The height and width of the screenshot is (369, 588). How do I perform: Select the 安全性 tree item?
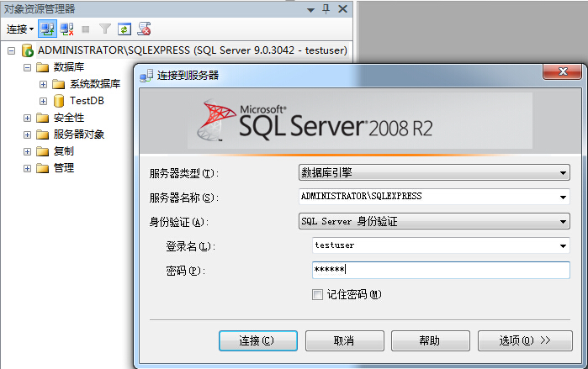69,118
